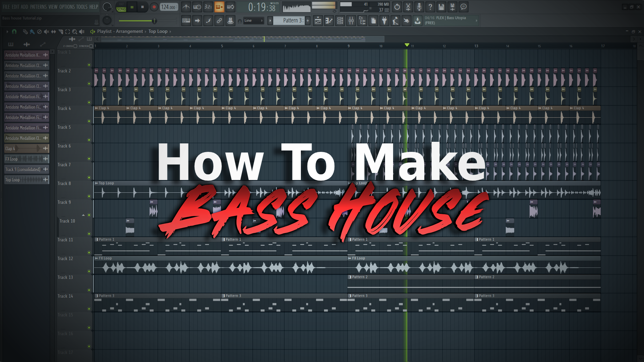The height and width of the screenshot is (362, 644).
Task: Click the metronome icon in the transport
Action: [186, 7]
